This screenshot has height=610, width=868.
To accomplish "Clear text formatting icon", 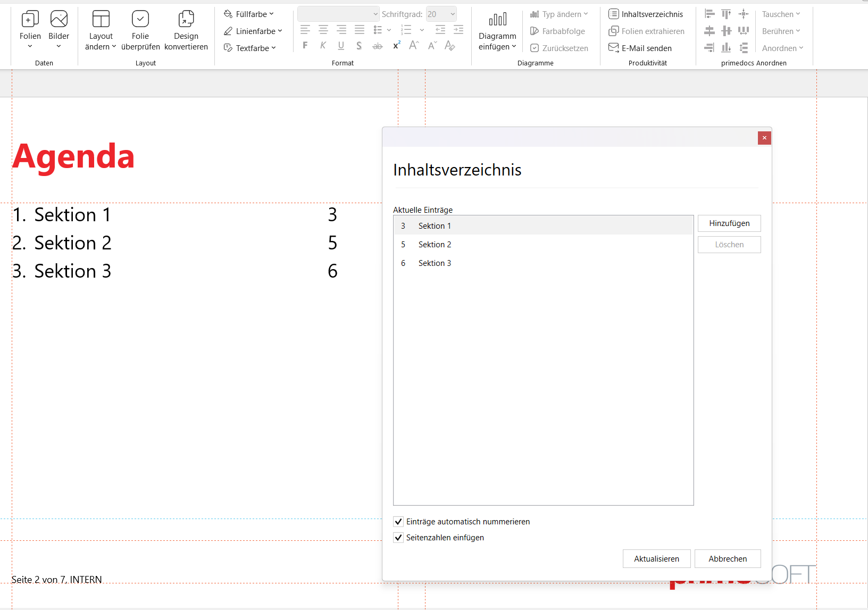I will coord(450,46).
